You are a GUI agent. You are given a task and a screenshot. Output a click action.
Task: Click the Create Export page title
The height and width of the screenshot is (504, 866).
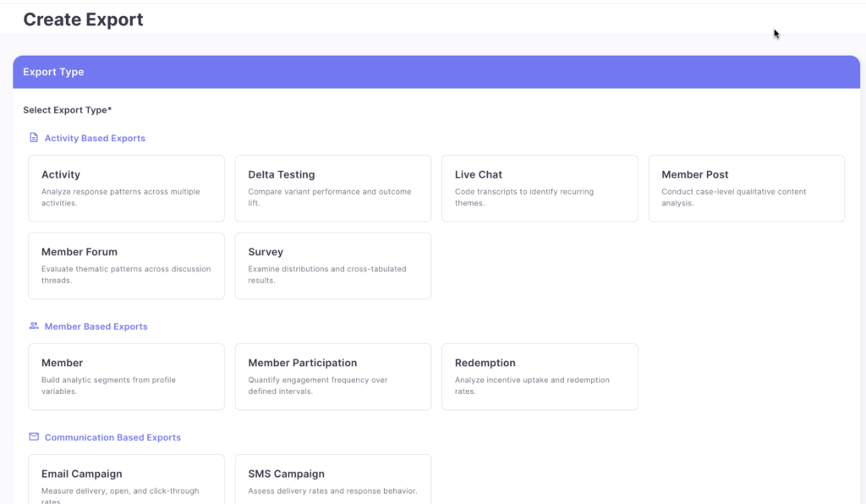(x=83, y=19)
